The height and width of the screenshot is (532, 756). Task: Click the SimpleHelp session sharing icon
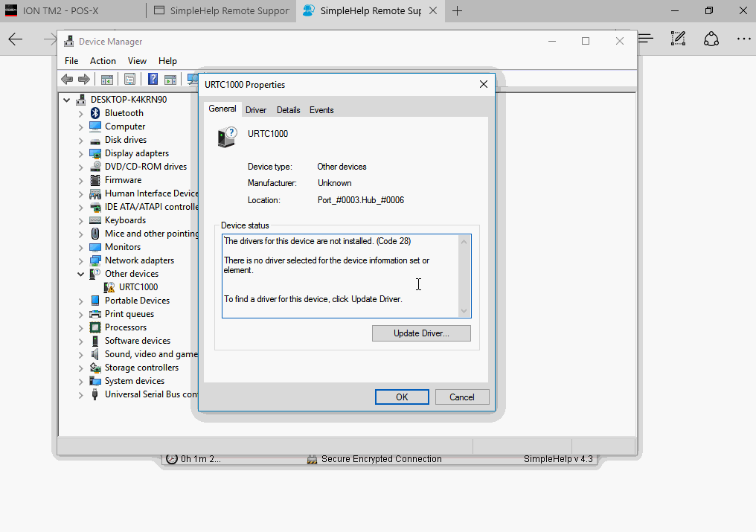(711, 38)
